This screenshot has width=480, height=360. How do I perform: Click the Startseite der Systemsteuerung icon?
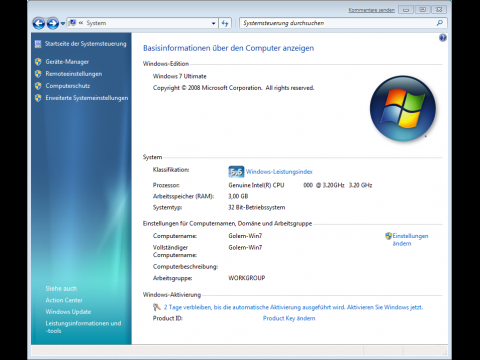pos(38,44)
